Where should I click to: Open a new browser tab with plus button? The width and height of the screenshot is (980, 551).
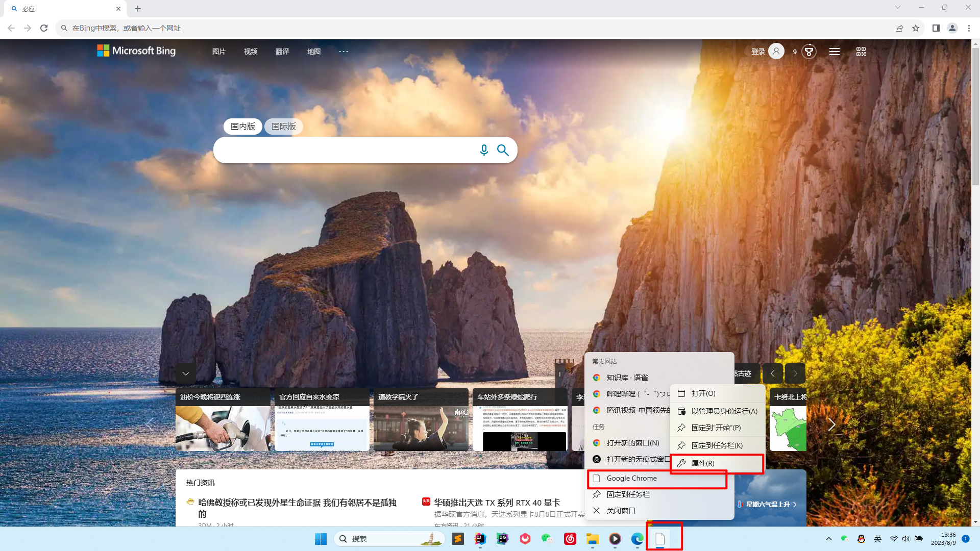tap(138, 9)
